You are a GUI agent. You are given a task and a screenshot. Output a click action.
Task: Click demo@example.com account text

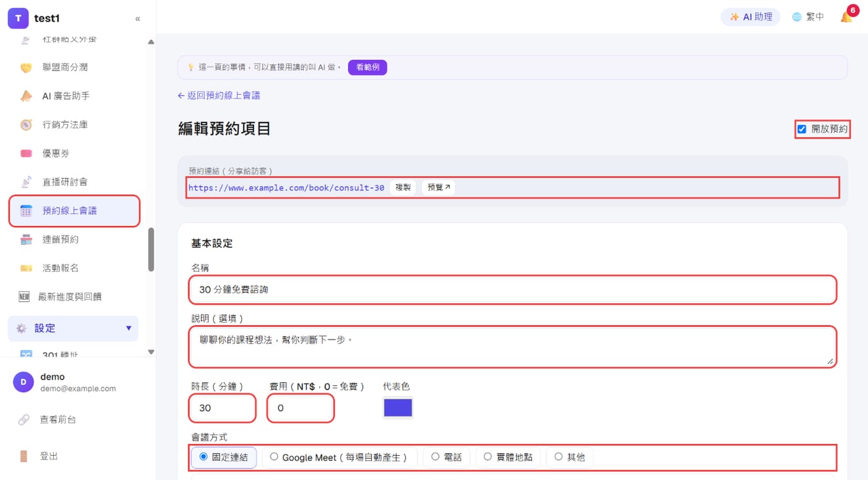[78, 389]
